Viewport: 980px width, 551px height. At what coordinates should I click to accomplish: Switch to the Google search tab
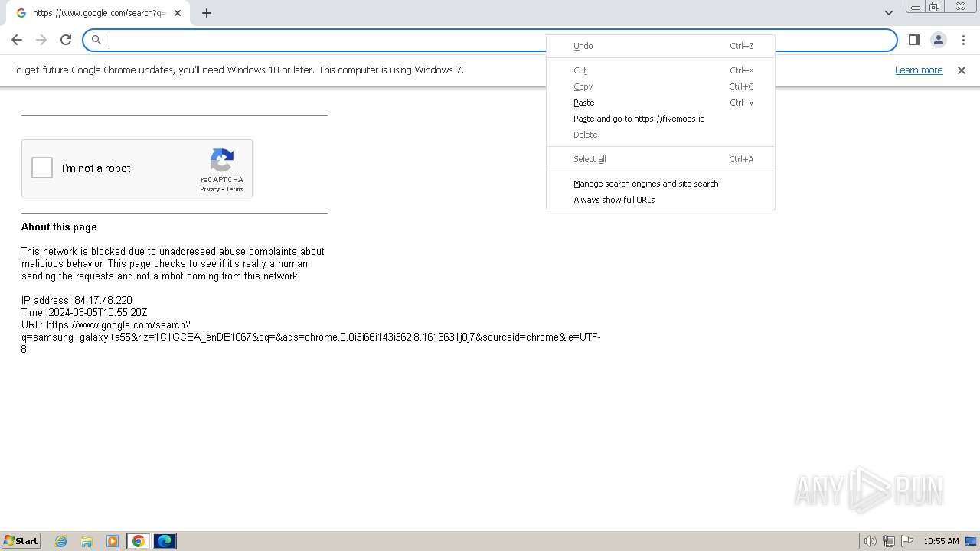[98, 13]
